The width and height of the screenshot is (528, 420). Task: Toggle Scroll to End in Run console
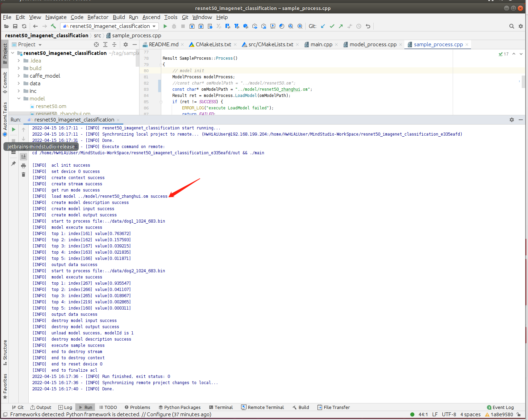(x=23, y=156)
